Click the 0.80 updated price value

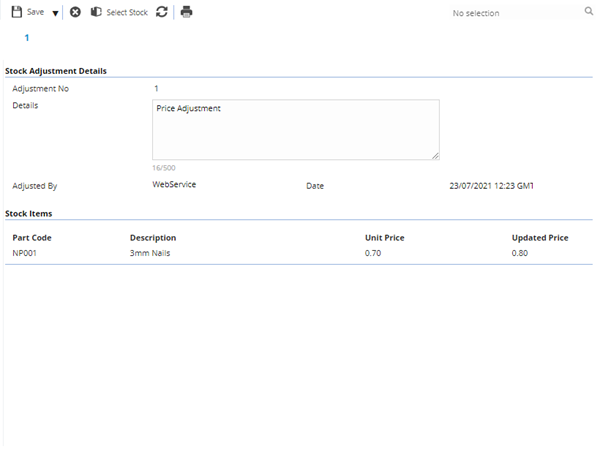tap(519, 254)
